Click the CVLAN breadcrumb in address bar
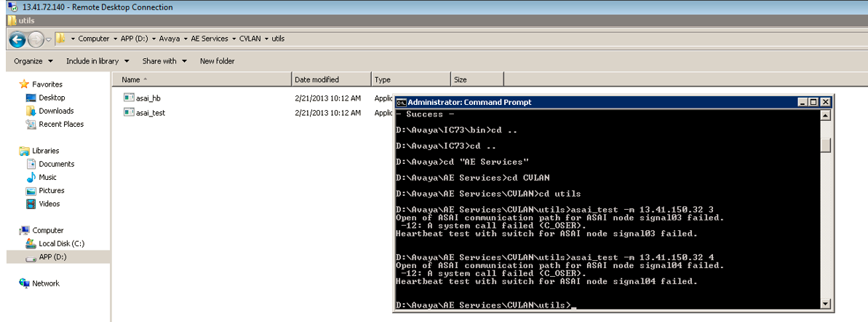The width and height of the screenshot is (868, 322). pyautogui.click(x=250, y=39)
